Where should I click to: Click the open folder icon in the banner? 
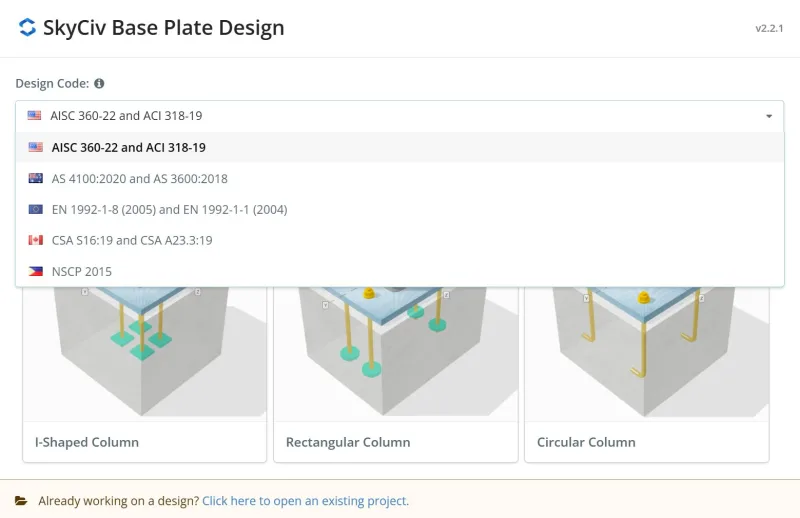point(22,501)
